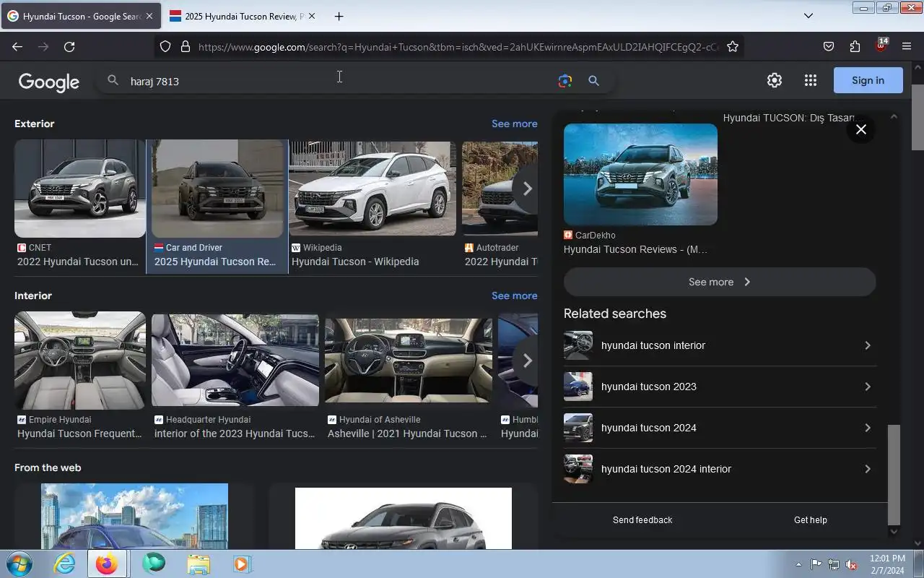The height and width of the screenshot is (578, 924).
Task: Search by image with the Google Lens icon
Action: coord(565,81)
